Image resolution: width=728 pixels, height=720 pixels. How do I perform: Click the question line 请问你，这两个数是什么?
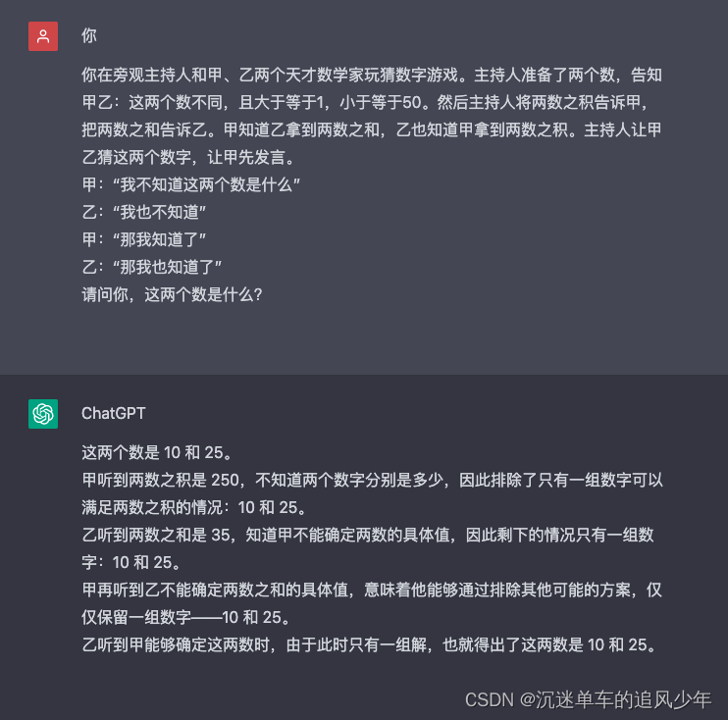173,294
